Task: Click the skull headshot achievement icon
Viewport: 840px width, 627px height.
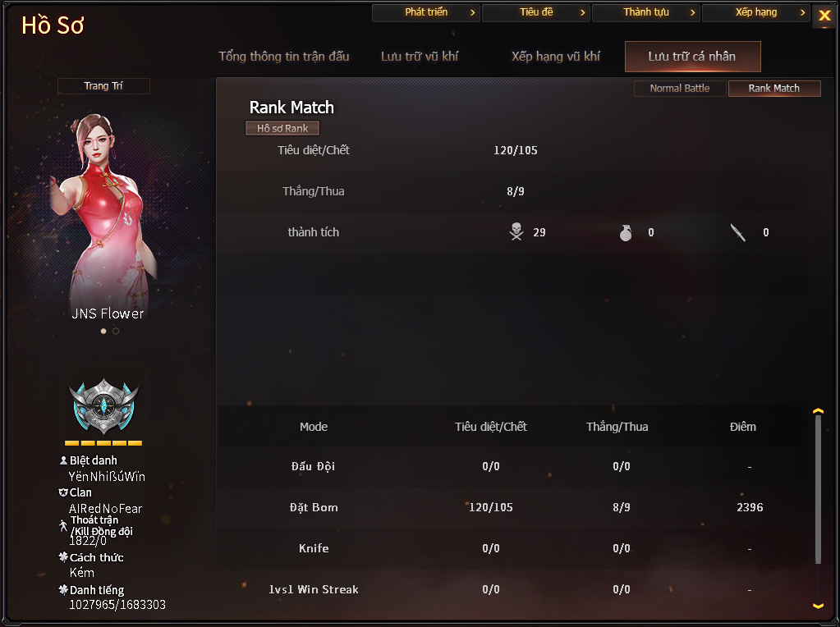Action: 516,232
